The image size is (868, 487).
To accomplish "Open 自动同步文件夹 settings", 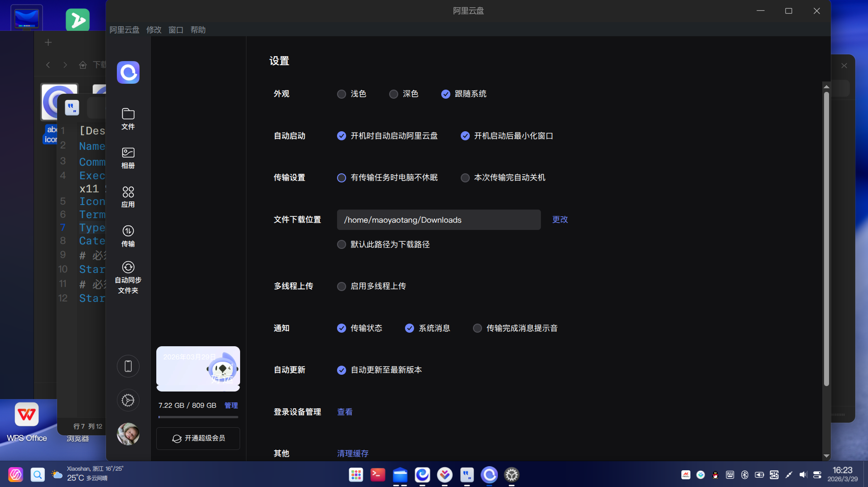I will [128, 277].
